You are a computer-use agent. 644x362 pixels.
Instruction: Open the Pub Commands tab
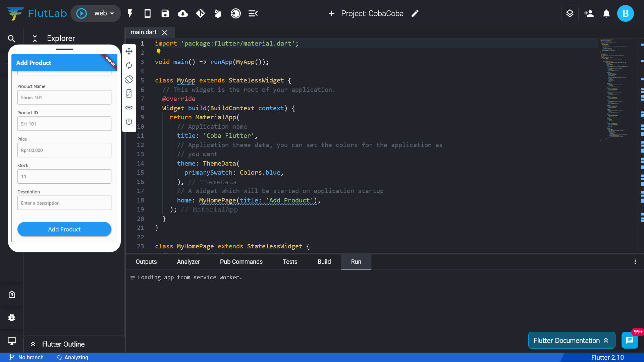click(x=241, y=262)
